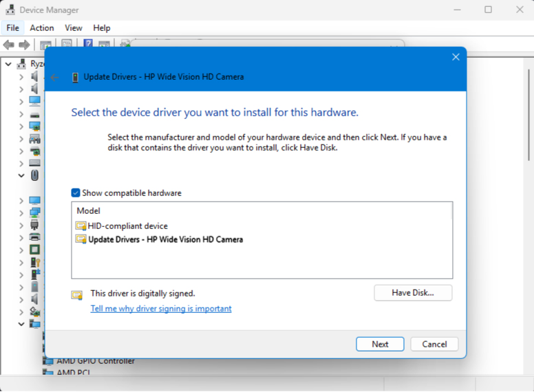Expand the Printers category chevron
Image resolution: width=534 pixels, height=392 pixels.
point(21,238)
